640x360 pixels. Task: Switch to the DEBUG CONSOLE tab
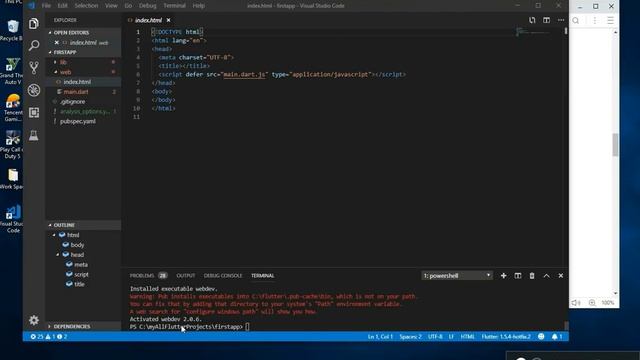(223, 276)
